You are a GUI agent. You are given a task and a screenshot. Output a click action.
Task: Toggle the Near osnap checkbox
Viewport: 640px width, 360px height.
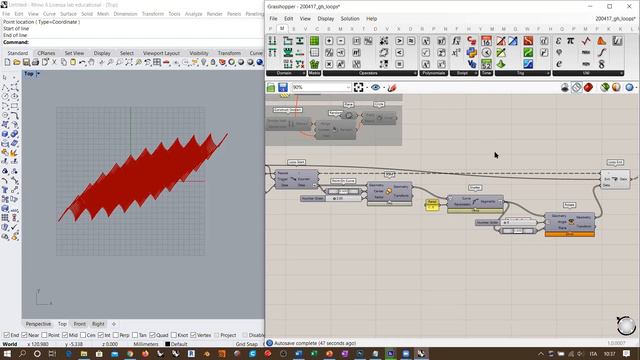point(24,335)
